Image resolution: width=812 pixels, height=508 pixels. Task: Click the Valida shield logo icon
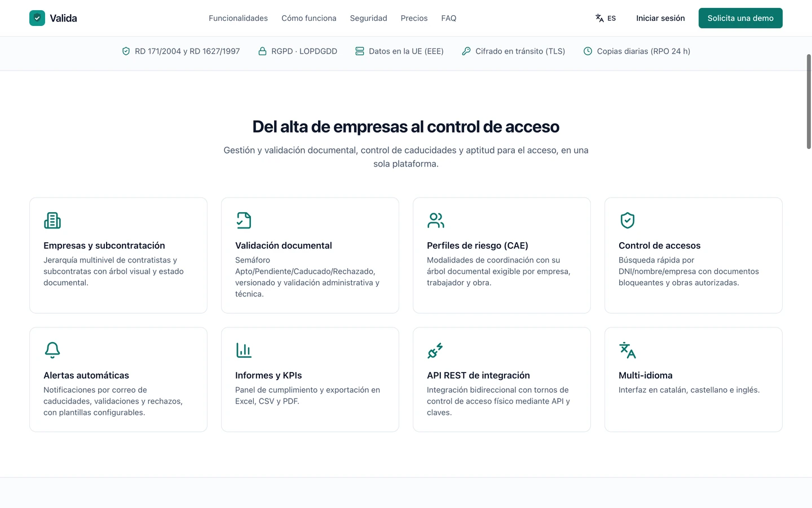(x=37, y=18)
